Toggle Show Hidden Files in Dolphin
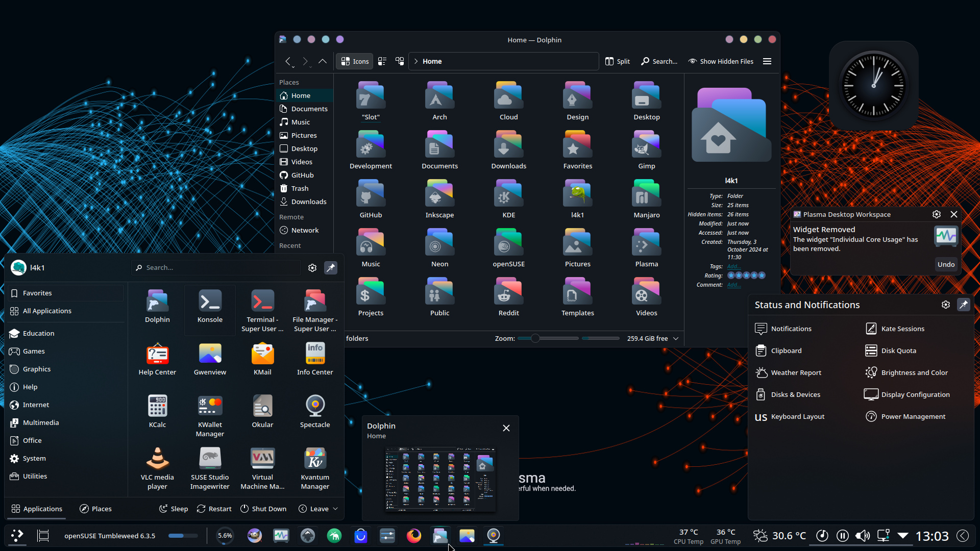The width and height of the screenshot is (980, 551). pyautogui.click(x=721, y=61)
